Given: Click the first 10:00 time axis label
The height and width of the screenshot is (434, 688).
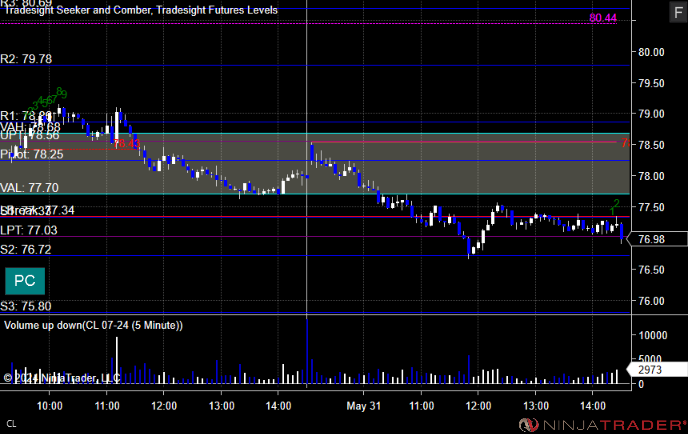Looking at the screenshot, I should 50,405.
